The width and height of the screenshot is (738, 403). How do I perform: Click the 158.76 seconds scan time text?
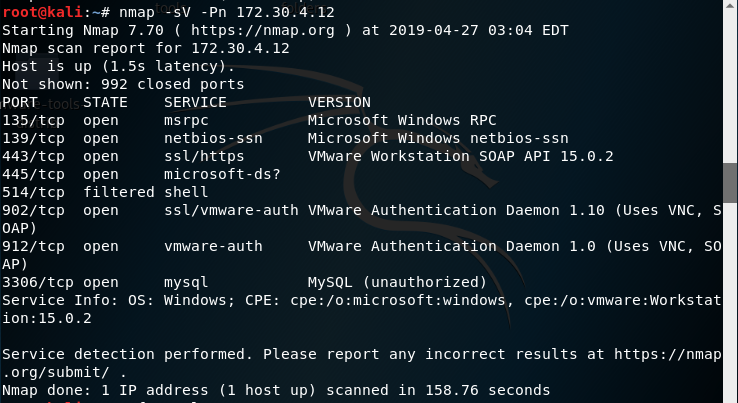[x=488, y=390]
